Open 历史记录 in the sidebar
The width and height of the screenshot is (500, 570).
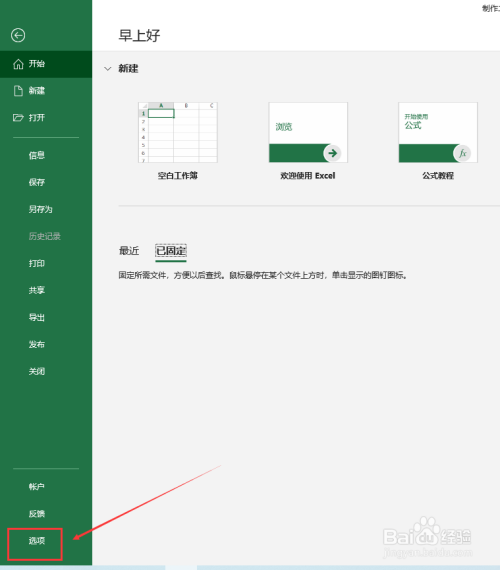coord(46,236)
